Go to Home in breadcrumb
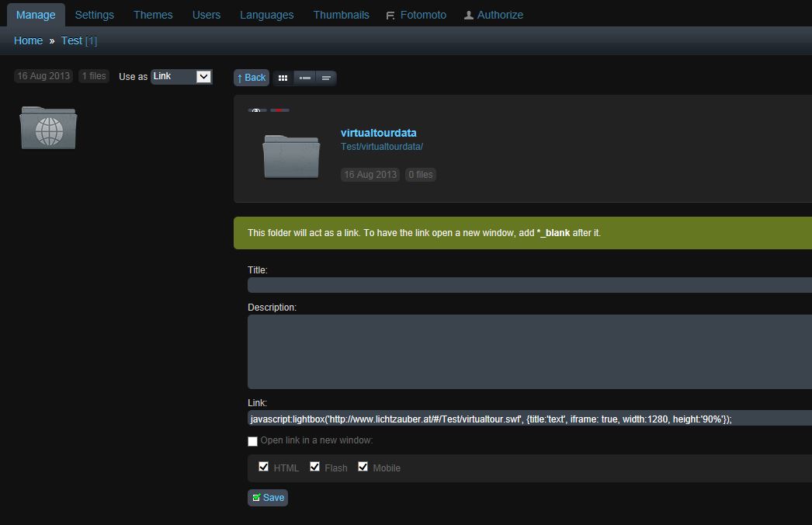This screenshot has height=525, width=812. (29, 40)
